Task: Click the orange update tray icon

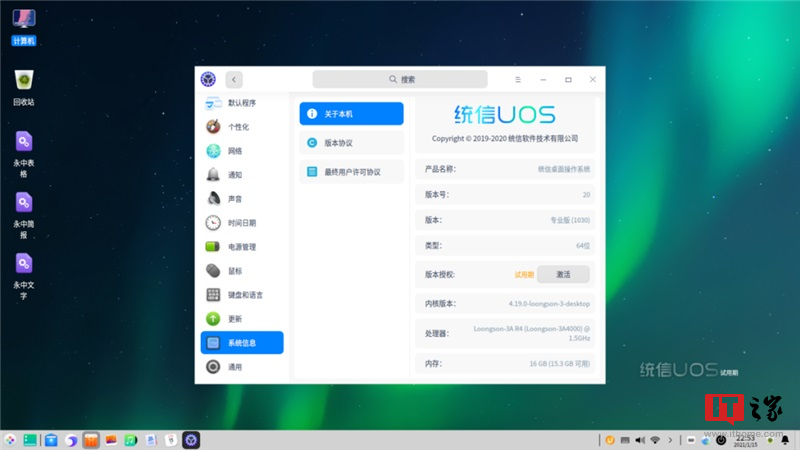Action: (x=610, y=440)
